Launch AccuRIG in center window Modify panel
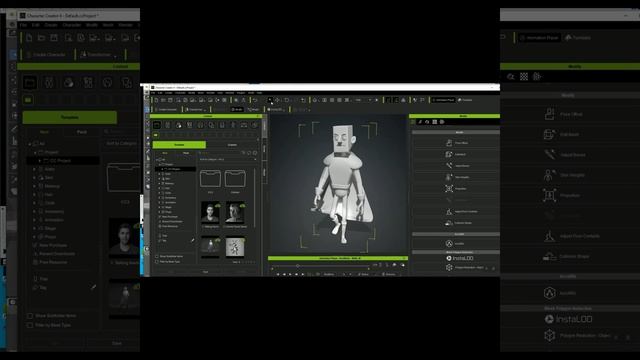This screenshot has height=360, width=640. [454, 243]
